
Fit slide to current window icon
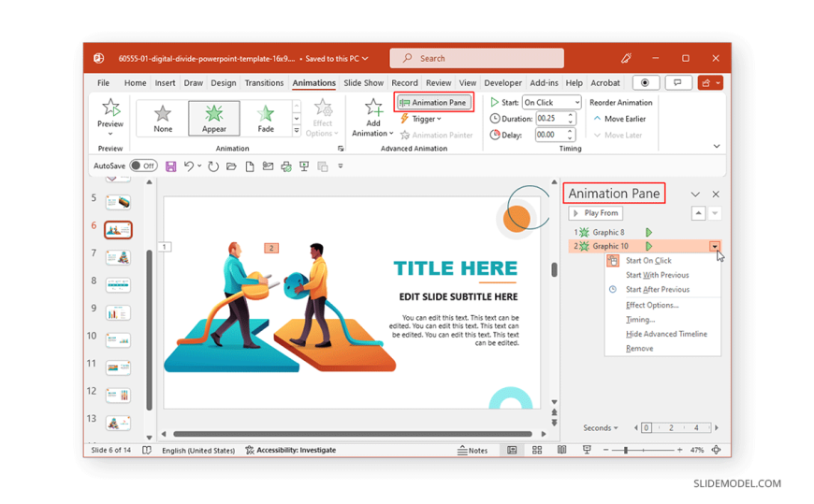click(716, 450)
